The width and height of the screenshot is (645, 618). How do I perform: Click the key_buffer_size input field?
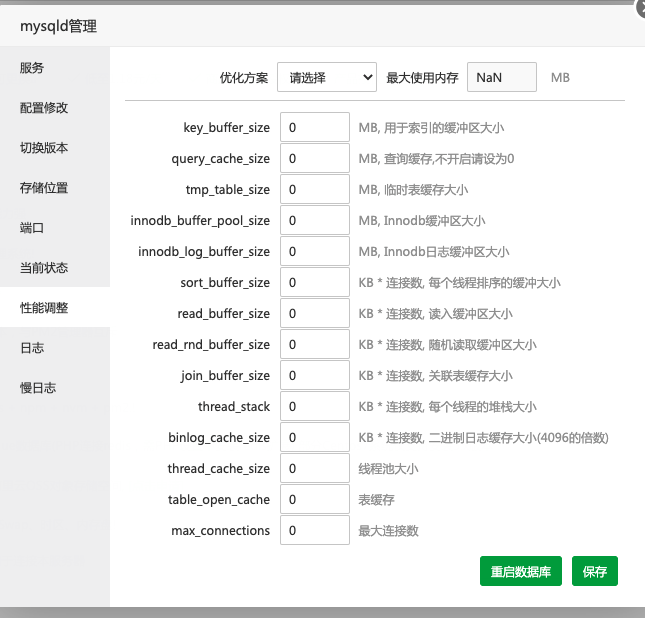(x=315, y=128)
